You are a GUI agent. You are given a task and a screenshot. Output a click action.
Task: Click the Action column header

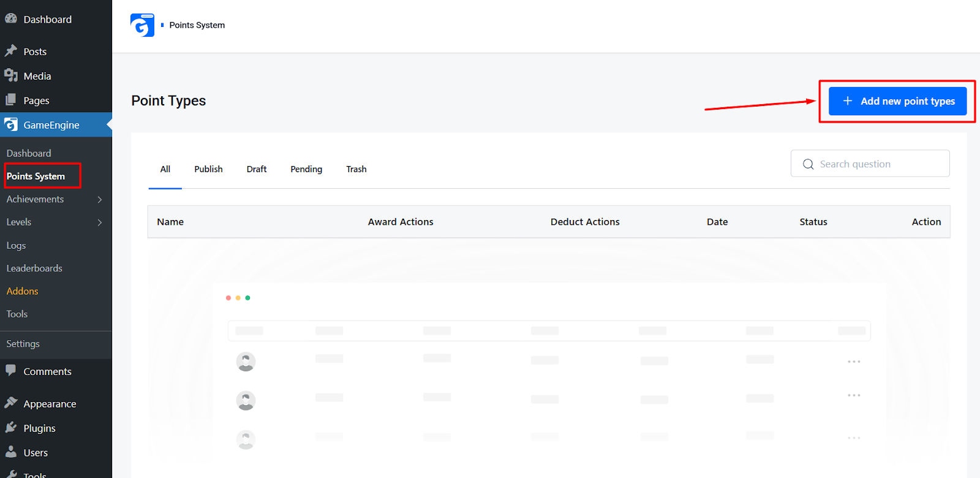pos(926,222)
